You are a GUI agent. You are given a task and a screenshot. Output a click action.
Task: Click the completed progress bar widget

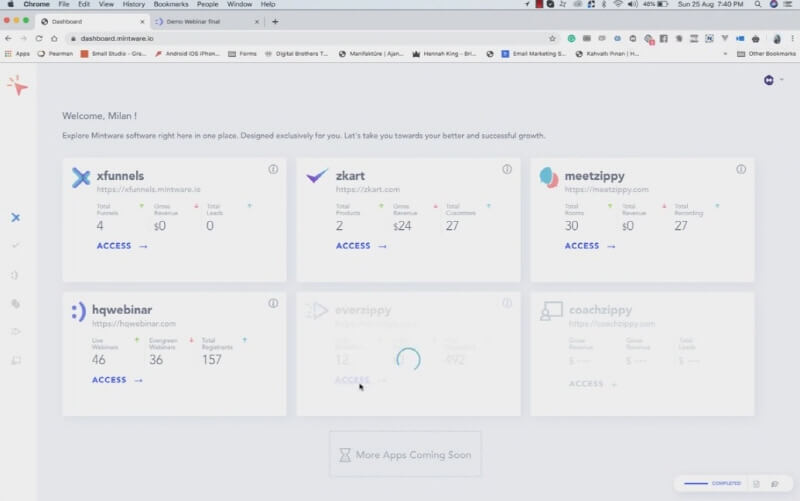click(712, 483)
